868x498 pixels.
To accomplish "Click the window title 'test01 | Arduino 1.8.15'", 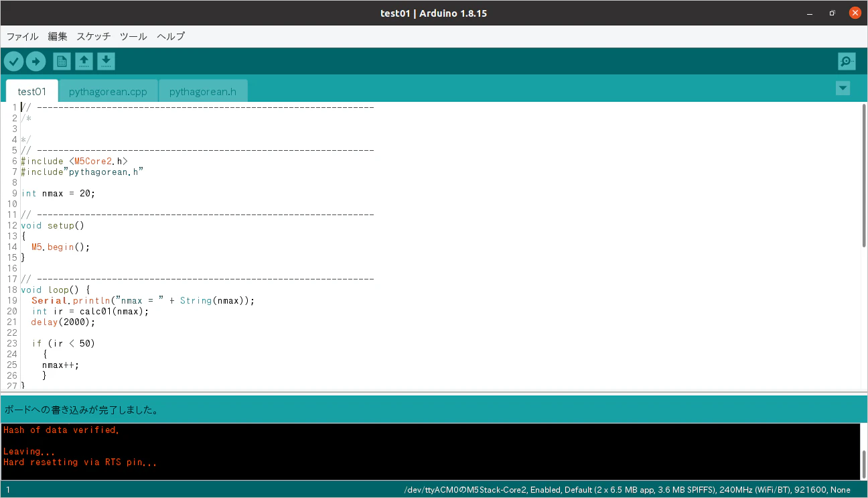I will tap(434, 13).
